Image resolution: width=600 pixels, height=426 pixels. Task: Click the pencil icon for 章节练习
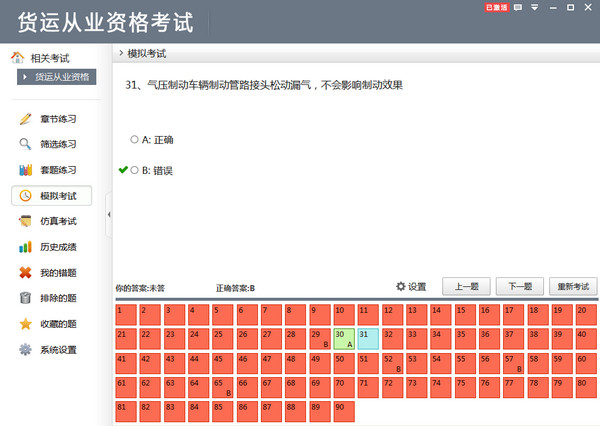26,119
